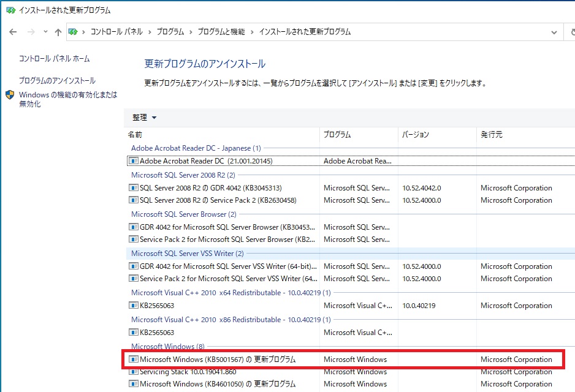Image resolution: width=575 pixels, height=392 pixels.
Task: Collapse the Microsoft SQL Server VSS Writer group
Action: pyautogui.click(x=188, y=254)
